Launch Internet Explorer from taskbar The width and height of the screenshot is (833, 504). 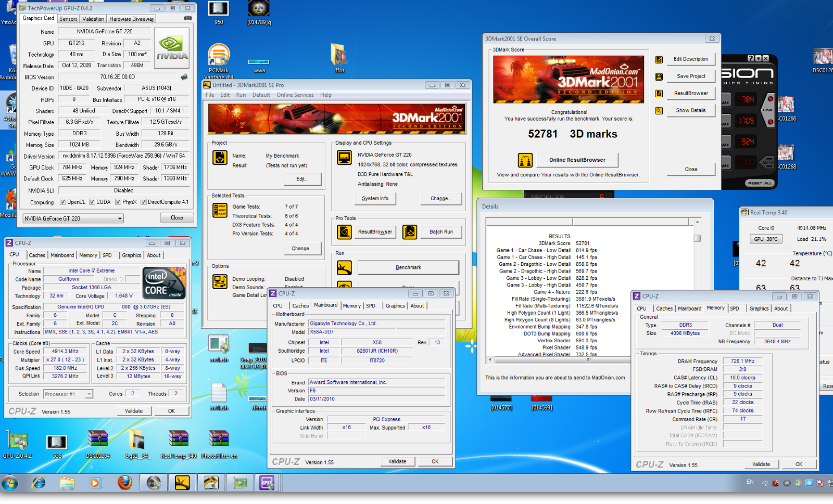(x=39, y=483)
